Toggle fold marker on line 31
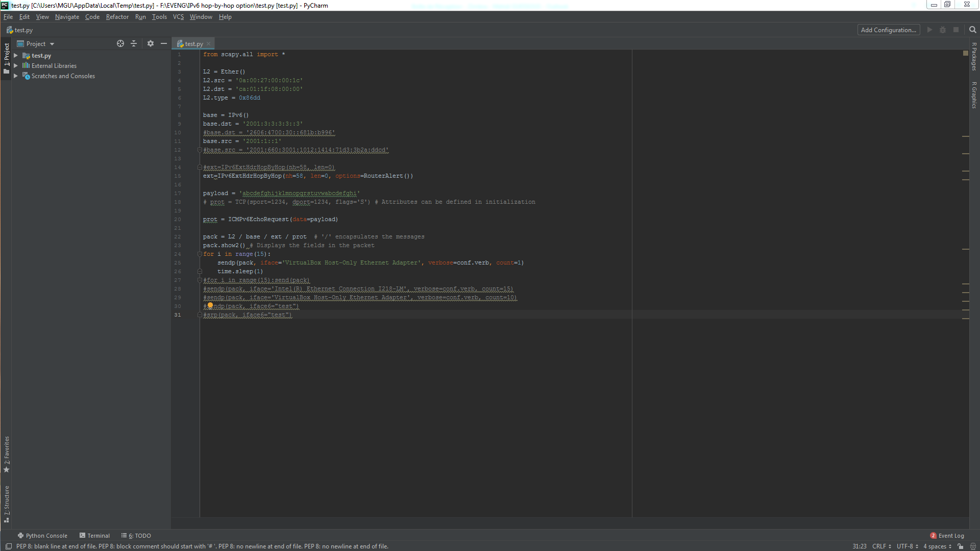980x551 pixels. pyautogui.click(x=200, y=315)
